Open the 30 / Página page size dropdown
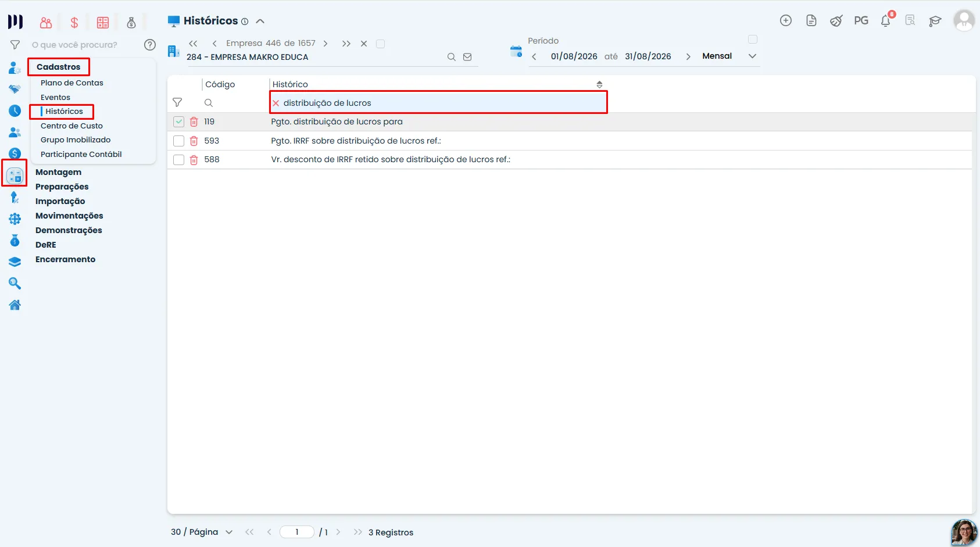980x547 pixels. [202, 532]
